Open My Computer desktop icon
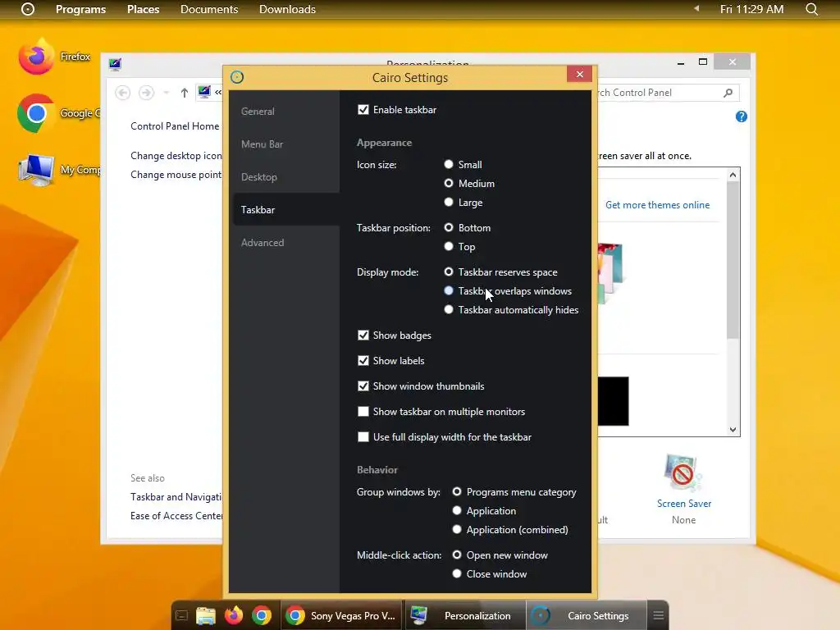840x630 pixels. click(x=36, y=169)
